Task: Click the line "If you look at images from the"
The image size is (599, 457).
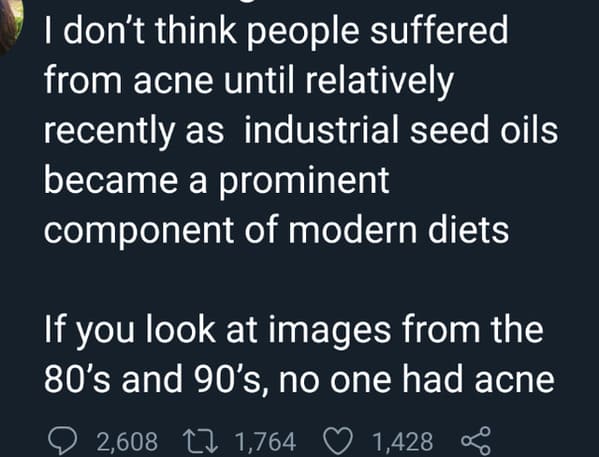Action: coord(293,331)
